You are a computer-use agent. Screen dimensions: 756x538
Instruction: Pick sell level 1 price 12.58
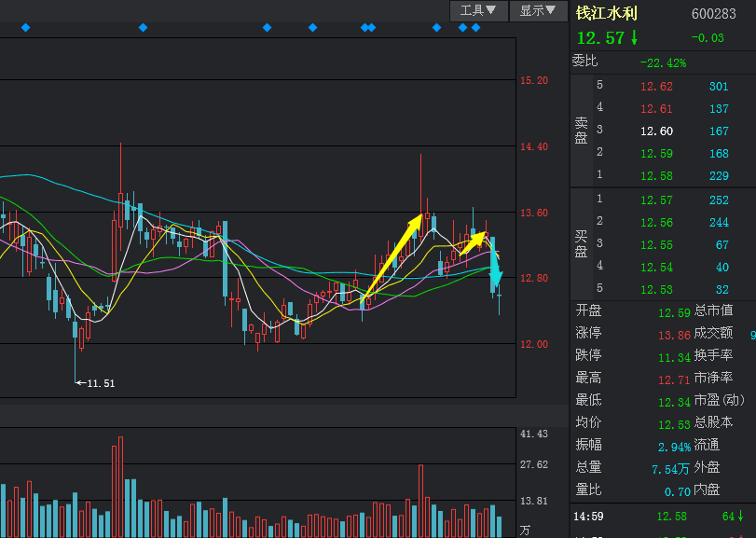pyautogui.click(x=656, y=176)
